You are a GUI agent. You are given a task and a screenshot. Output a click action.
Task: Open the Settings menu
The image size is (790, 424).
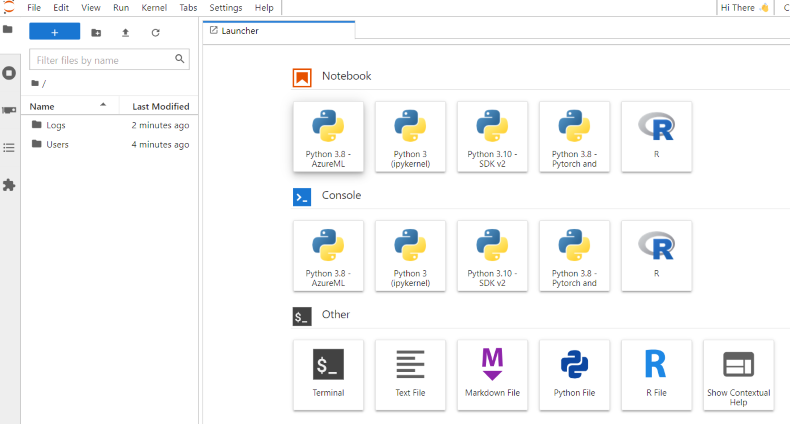[x=225, y=8]
